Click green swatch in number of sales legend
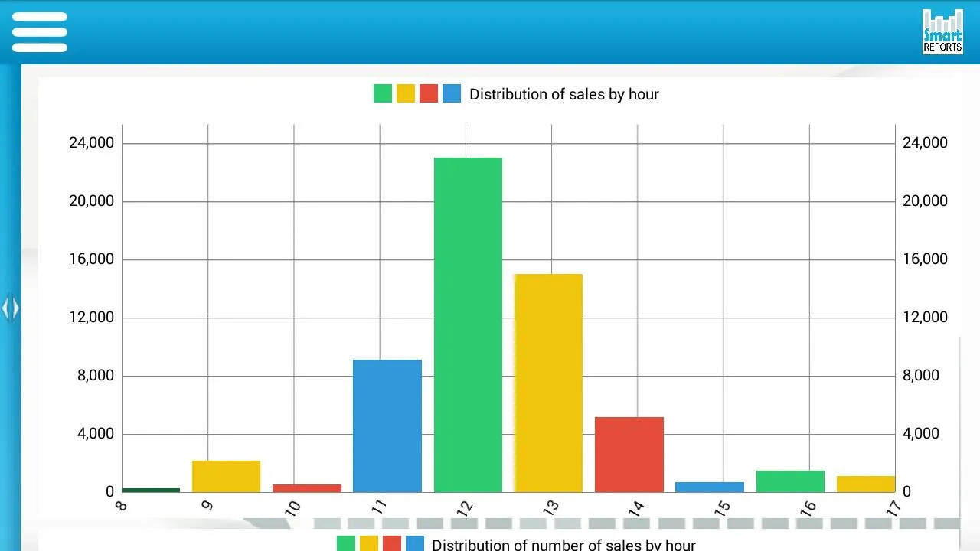Screen dimensions: 980x551 [346, 544]
